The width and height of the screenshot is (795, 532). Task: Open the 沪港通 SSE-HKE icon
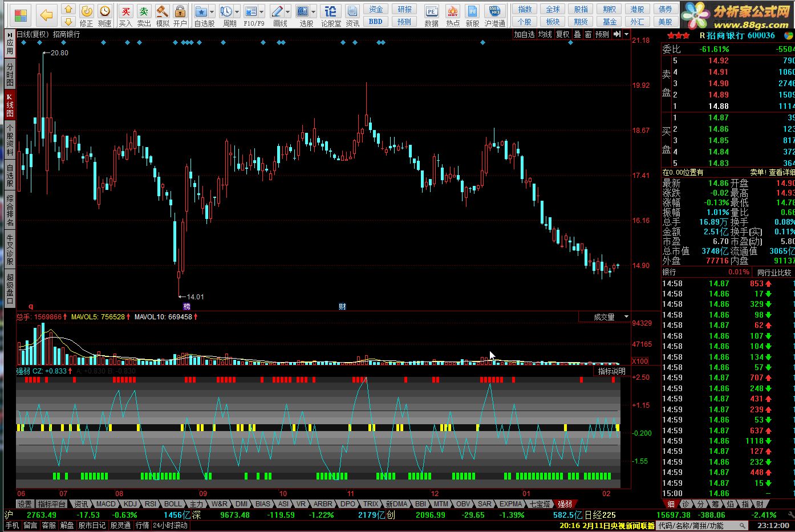[x=495, y=15]
